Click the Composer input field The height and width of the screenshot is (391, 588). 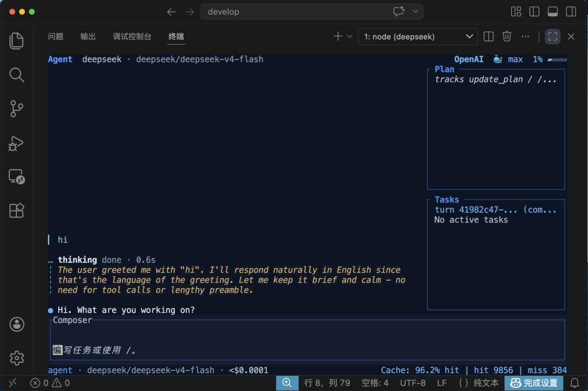308,340
